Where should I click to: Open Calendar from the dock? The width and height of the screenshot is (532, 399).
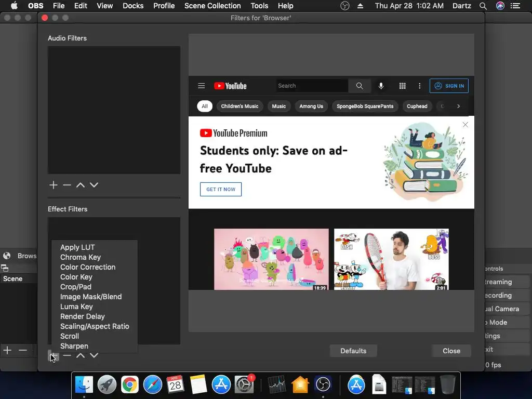click(176, 385)
